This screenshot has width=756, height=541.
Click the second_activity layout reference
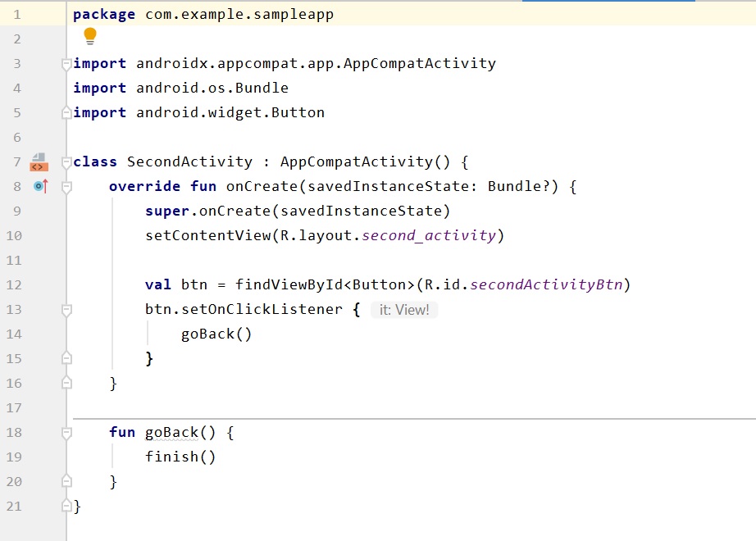pos(429,236)
